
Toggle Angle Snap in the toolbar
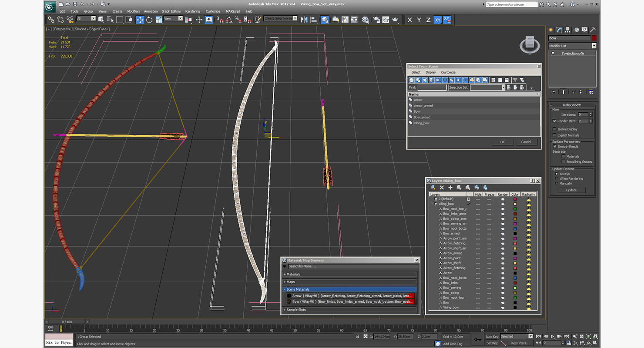pos(229,20)
